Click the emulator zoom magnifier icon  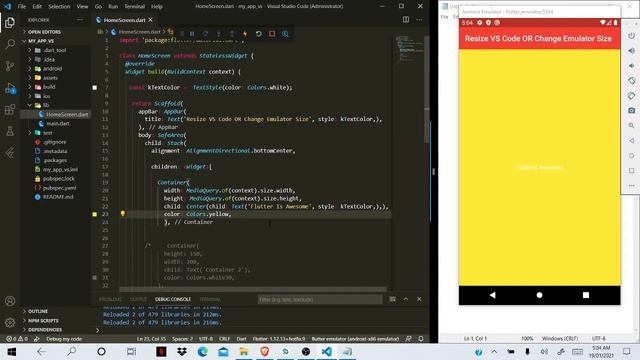[x=631, y=125]
